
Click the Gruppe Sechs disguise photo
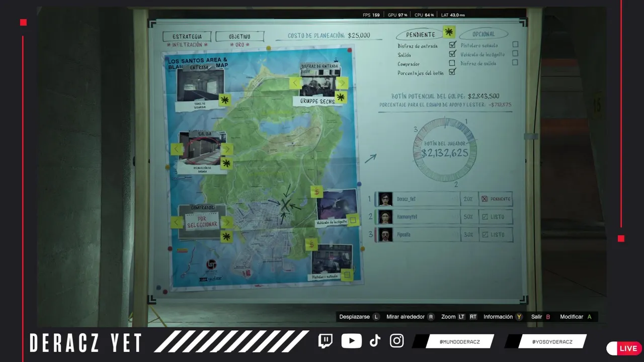318,82
